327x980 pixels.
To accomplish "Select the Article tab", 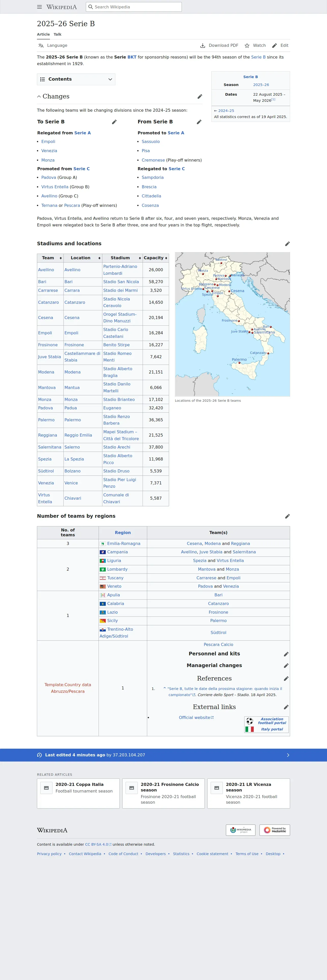I will pos(43,34).
